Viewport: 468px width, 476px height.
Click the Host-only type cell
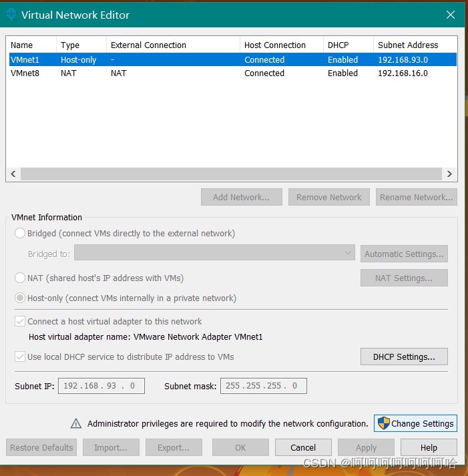[78, 60]
